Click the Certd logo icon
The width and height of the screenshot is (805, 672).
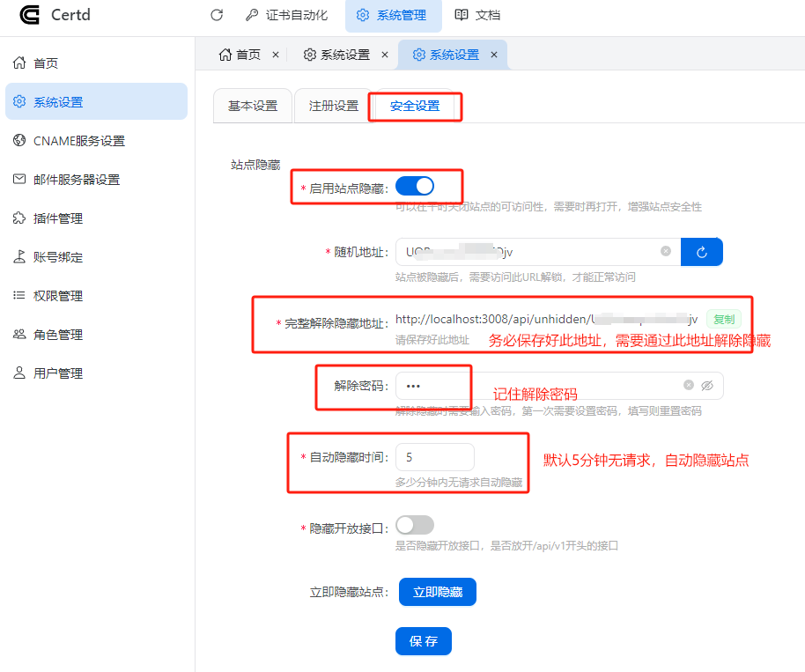(31, 15)
